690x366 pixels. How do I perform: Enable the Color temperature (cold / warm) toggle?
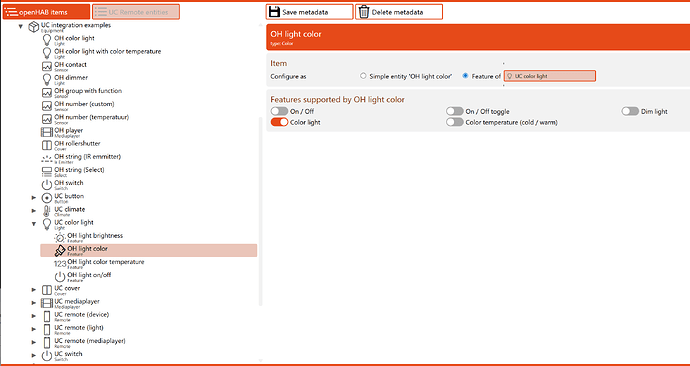pos(455,122)
